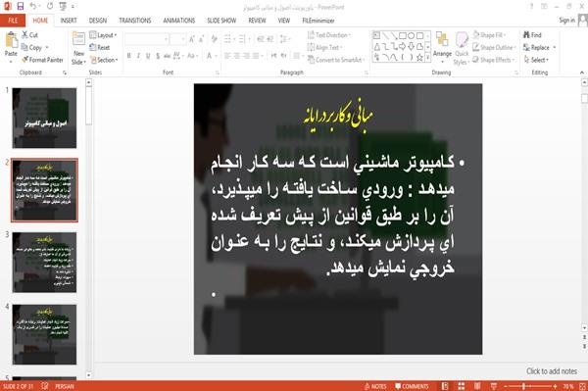Image resolution: width=588 pixels, height=391 pixels.
Task: Click the Sign in link
Action: click(566, 21)
